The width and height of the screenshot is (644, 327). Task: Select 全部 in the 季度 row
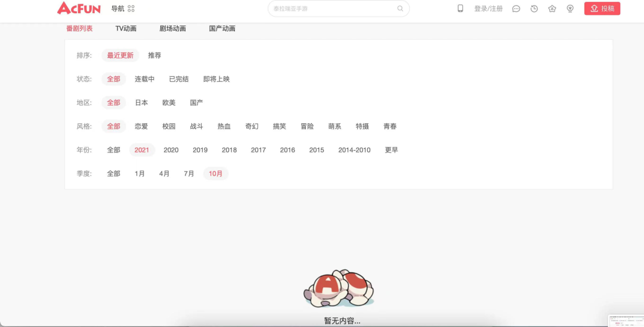pyautogui.click(x=113, y=173)
